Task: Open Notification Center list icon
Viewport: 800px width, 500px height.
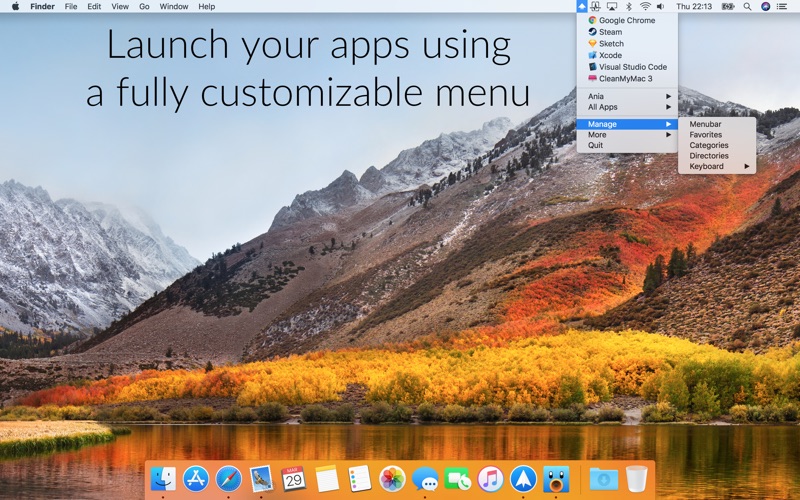Action: 782,6
